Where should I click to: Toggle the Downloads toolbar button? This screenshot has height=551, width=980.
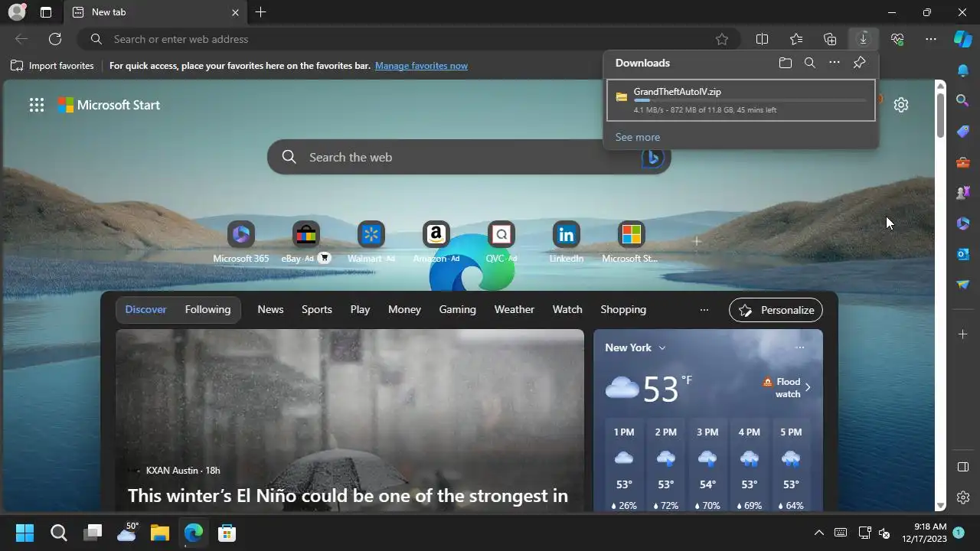(863, 39)
